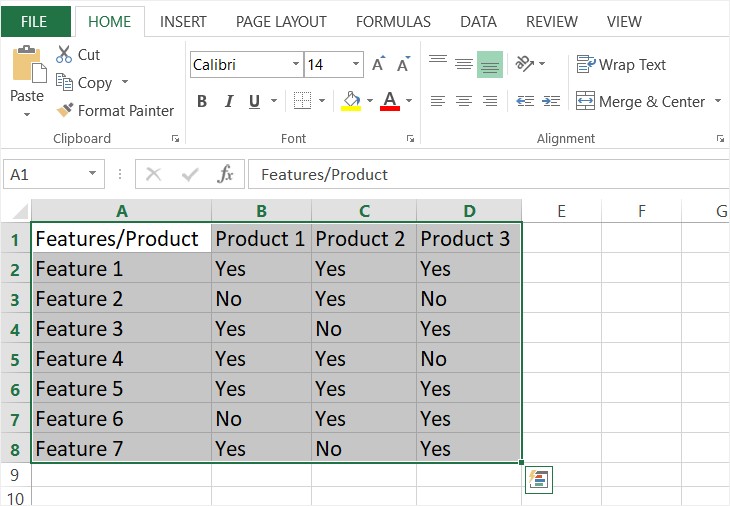Click the Product 3 header cell
Image resolution: width=730 pixels, height=506 pixels.
click(x=469, y=239)
